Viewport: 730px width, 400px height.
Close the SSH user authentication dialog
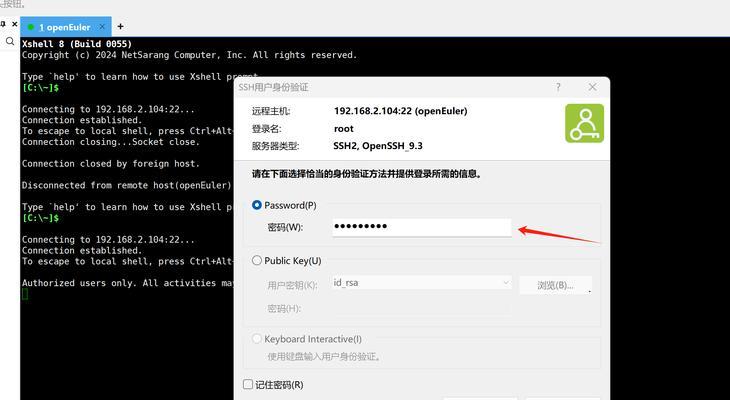pos(592,87)
